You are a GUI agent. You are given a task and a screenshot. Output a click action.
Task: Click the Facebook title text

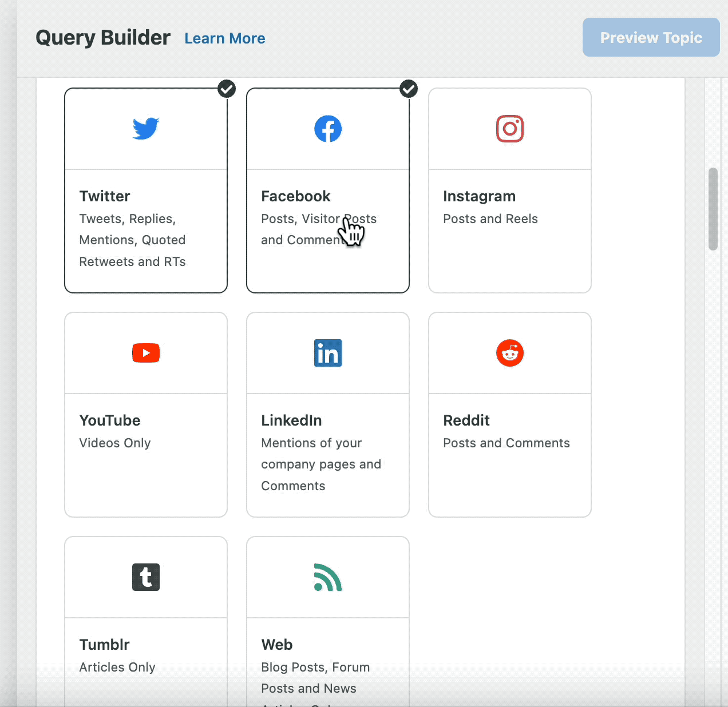click(x=296, y=196)
